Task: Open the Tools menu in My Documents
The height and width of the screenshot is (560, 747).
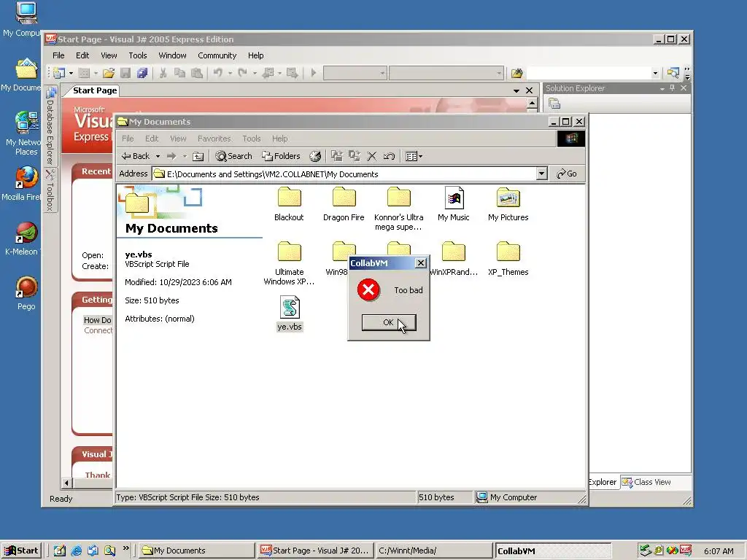Action: coord(251,139)
